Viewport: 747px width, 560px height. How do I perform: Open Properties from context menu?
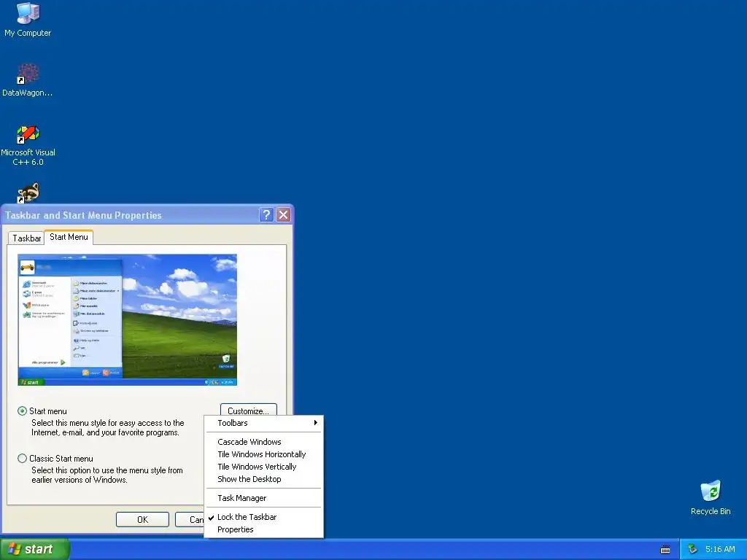click(263, 529)
